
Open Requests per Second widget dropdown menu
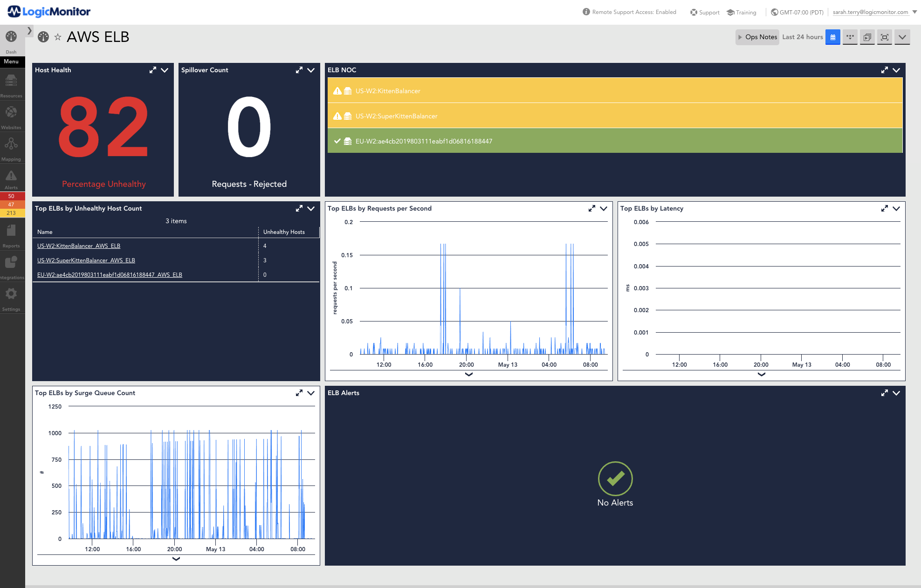coord(604,208)
